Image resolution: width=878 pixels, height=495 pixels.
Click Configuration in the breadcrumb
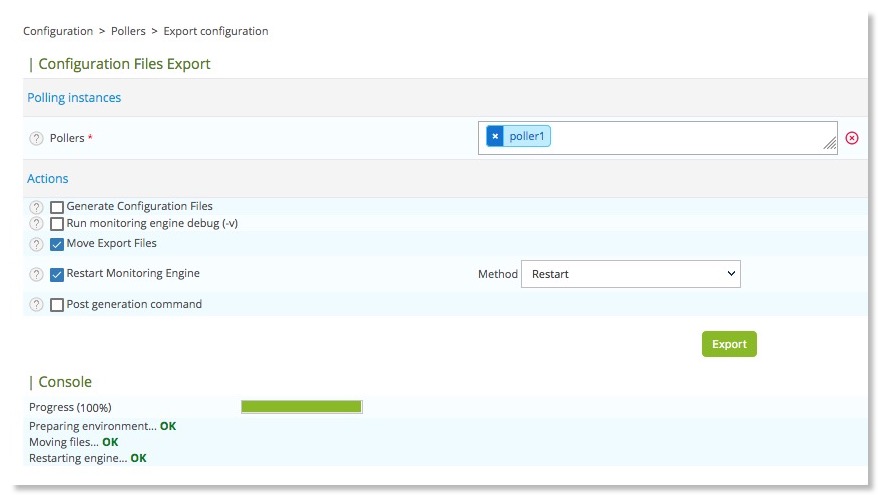(x=58, y=31)
